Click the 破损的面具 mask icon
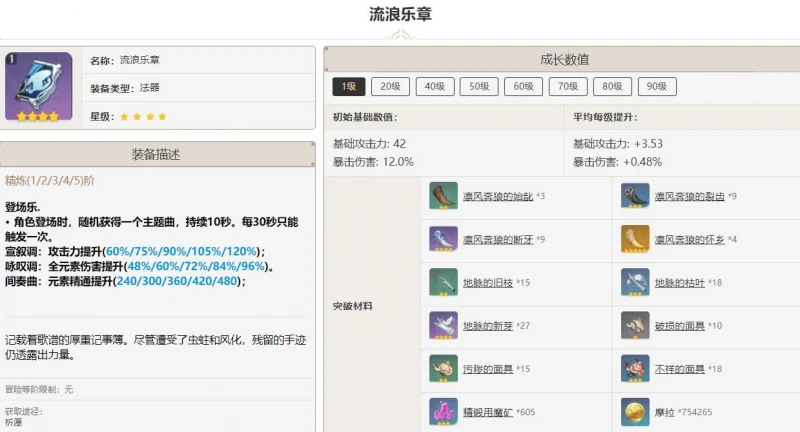 634,326
